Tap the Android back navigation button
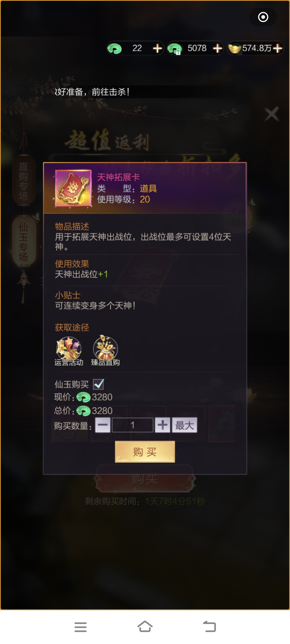The width and height of the screenshot is (290, 644). pos(209,627)
